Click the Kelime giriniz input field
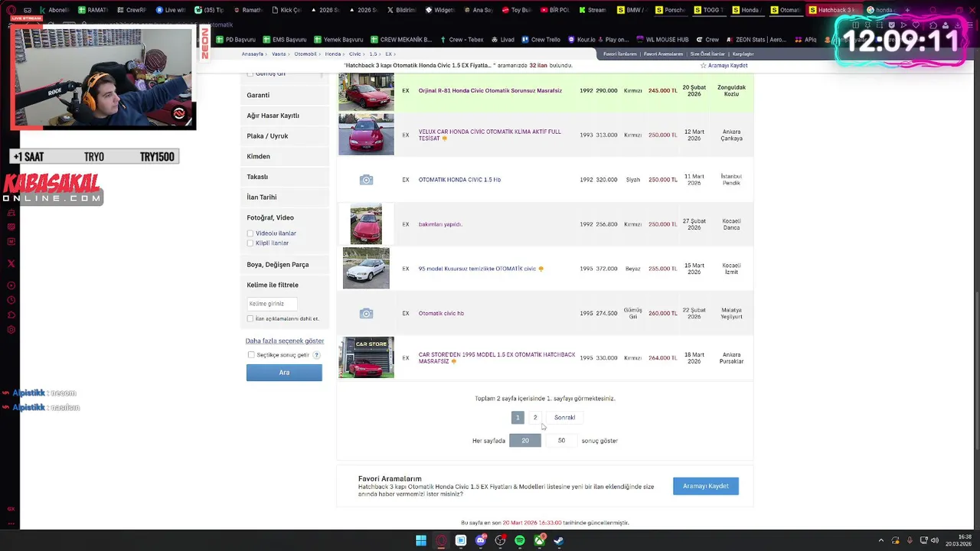 pyautogui.click(x=272, y=304)
